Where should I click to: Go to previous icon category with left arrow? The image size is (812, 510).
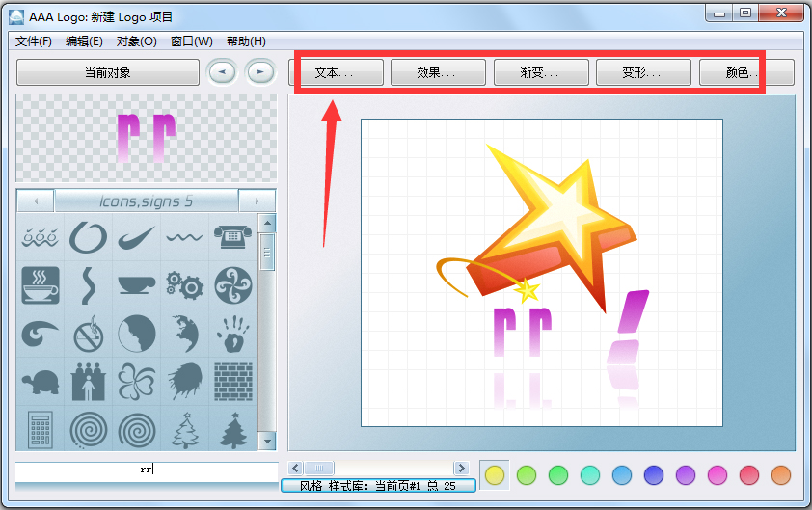pyautogui.click(x=36, y=201)
